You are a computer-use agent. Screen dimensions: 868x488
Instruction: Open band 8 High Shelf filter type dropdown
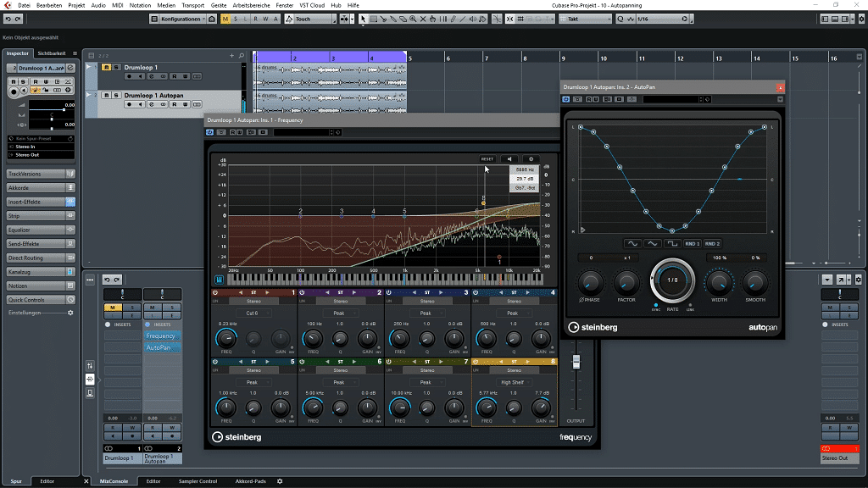click(x=513, y=382)
